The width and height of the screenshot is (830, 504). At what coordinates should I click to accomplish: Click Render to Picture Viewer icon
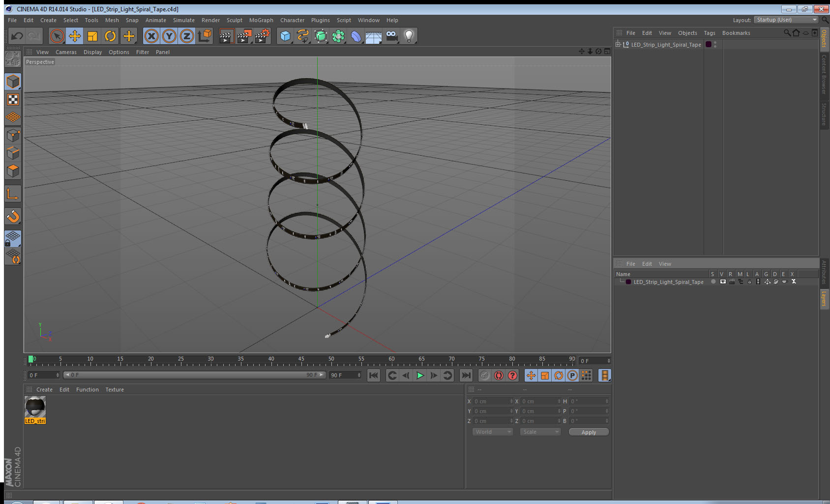click(244, 36)
